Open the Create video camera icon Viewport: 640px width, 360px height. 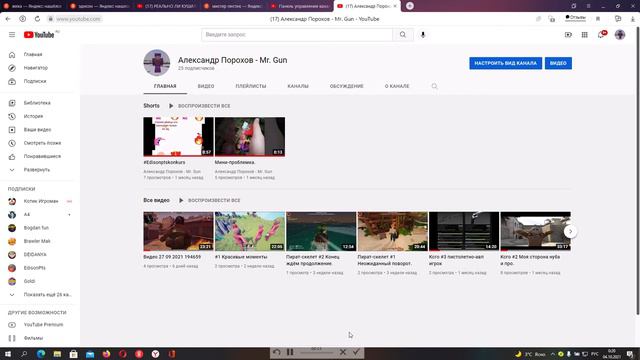click(x=568, y=35)
